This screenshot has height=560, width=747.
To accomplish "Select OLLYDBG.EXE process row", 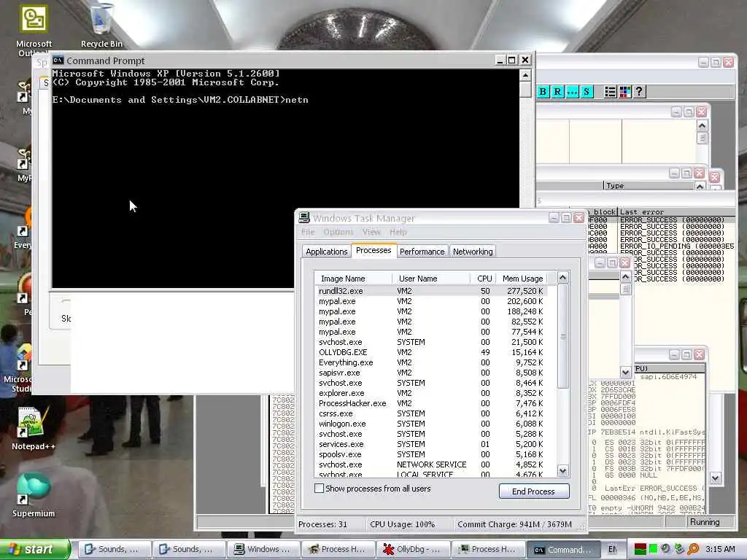I will [x=431, y=352].
